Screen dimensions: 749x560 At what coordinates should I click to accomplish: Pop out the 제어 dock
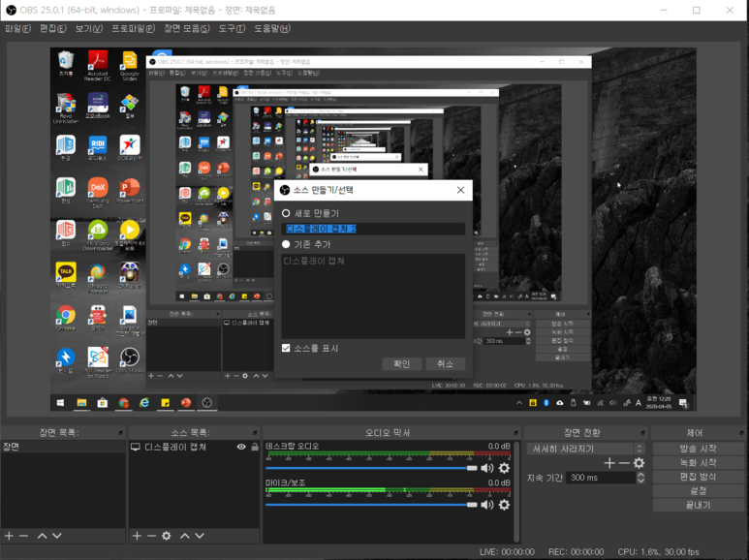(x=741, y=433)
